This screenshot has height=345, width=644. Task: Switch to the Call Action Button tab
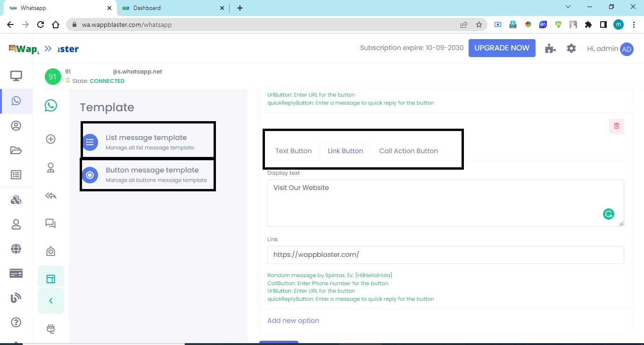point(409,151)
